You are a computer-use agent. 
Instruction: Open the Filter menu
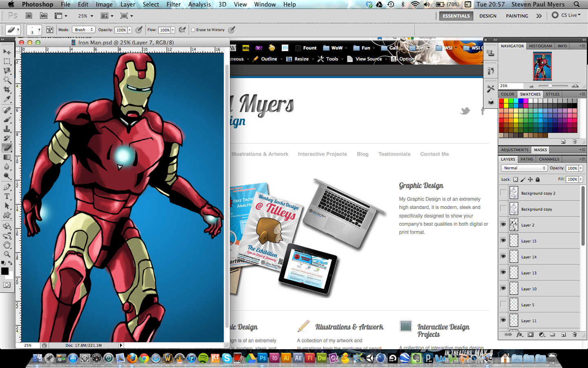tap(174, 4)
